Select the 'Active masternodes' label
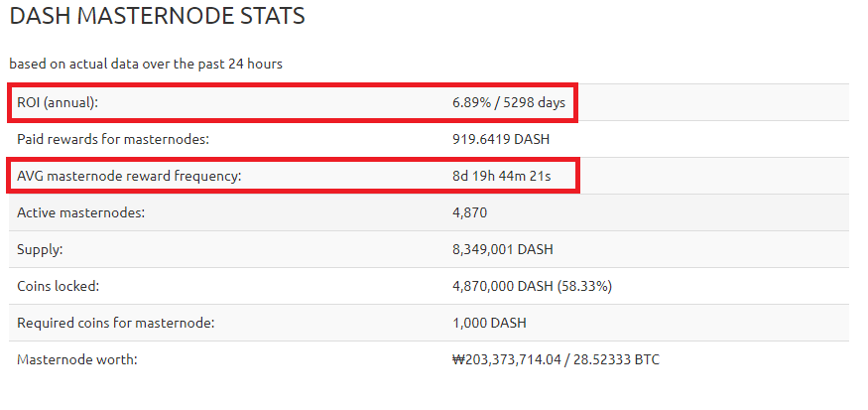Screen dimensions: 868x410 pos(79,212)
